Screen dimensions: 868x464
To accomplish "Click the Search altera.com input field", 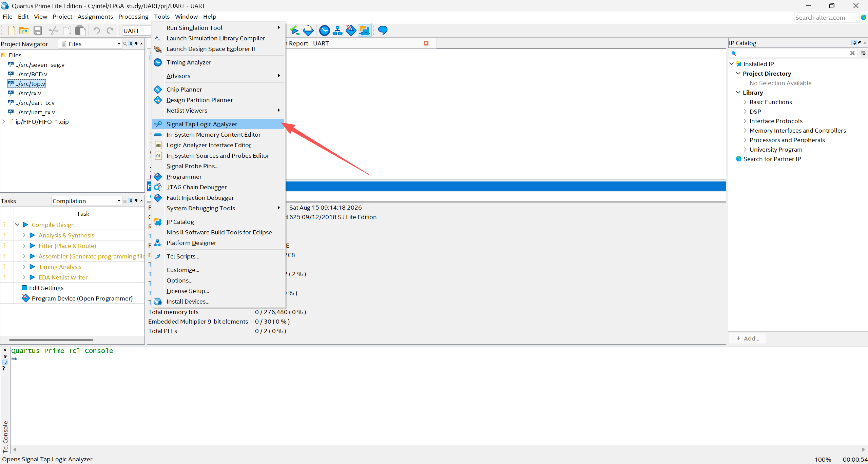I will coord(826,18).
